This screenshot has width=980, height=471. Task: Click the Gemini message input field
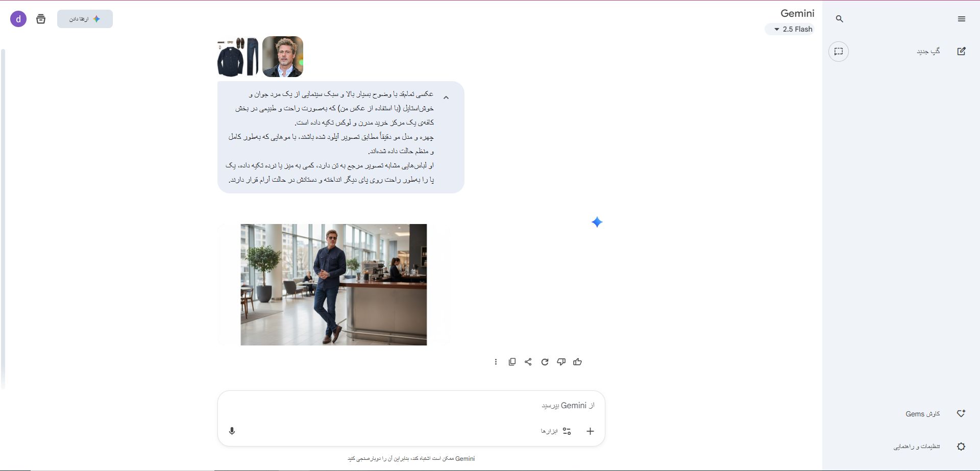[411, 406]
